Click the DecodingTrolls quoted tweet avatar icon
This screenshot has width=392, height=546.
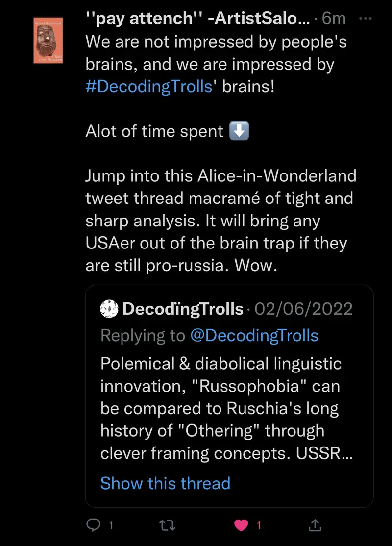click(x=110, y=309)
